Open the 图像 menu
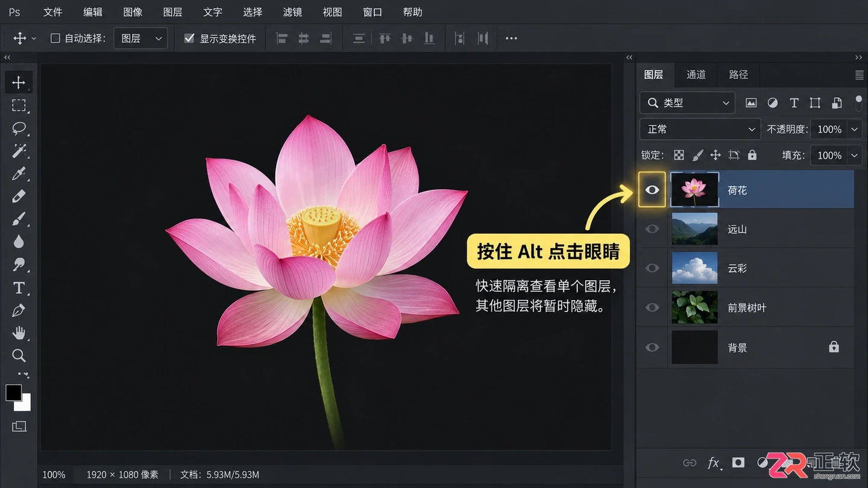Image resolution: width=868 pixels, height=488 pixels. pyautogui.click(x=133, y=12)
